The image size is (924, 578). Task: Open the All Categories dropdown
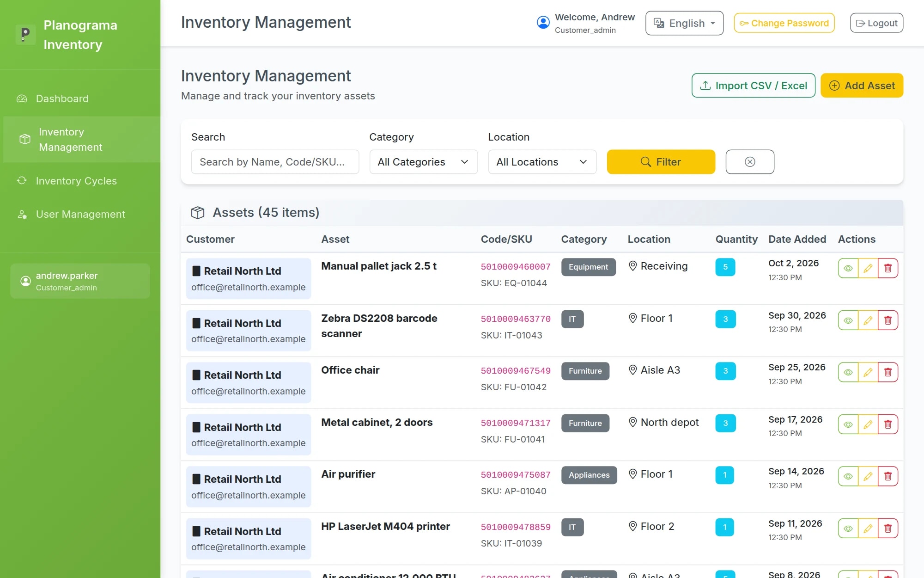(x=423, y=162)
